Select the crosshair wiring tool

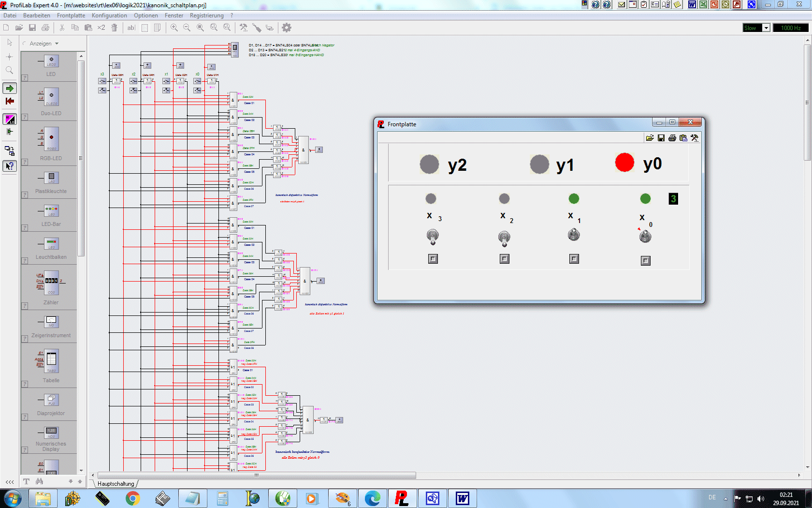9,57
